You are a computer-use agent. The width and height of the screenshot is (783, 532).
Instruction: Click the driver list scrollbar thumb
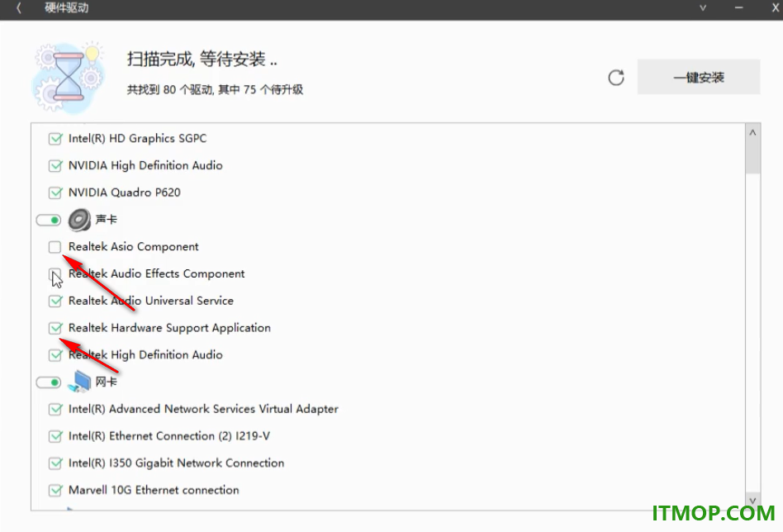[752, 158]
